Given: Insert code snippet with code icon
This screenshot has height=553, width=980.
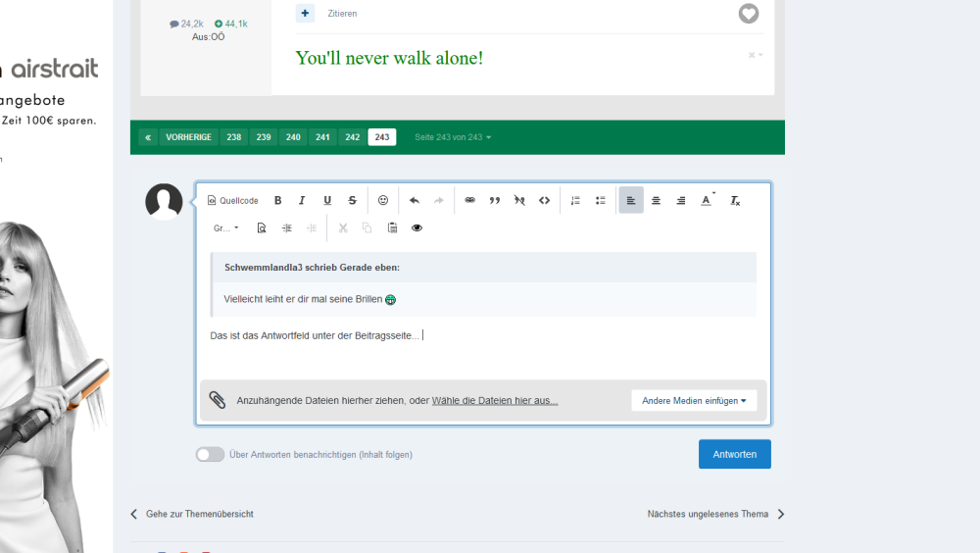Looking at the screenshot, I should [545, 200].
